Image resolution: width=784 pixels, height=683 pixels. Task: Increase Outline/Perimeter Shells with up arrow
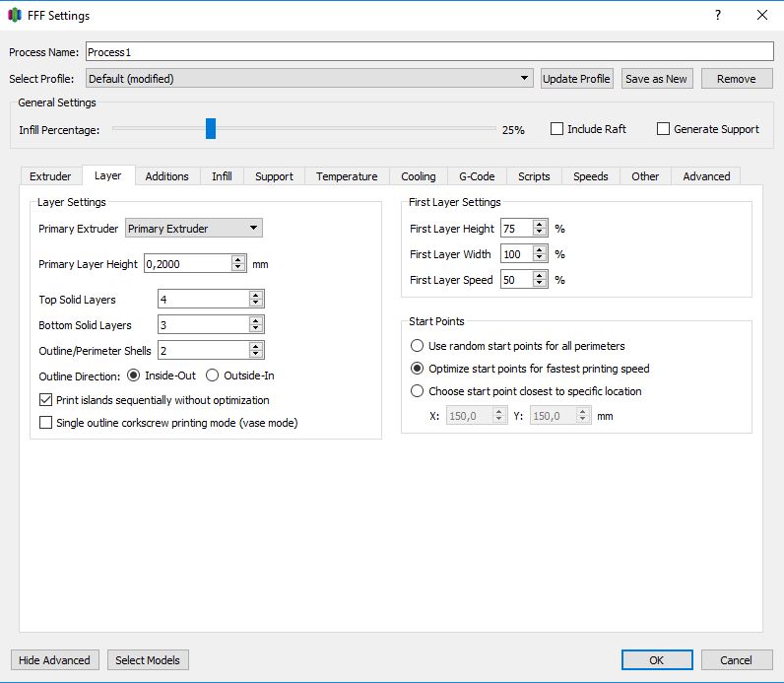click(x=255, y=346)
